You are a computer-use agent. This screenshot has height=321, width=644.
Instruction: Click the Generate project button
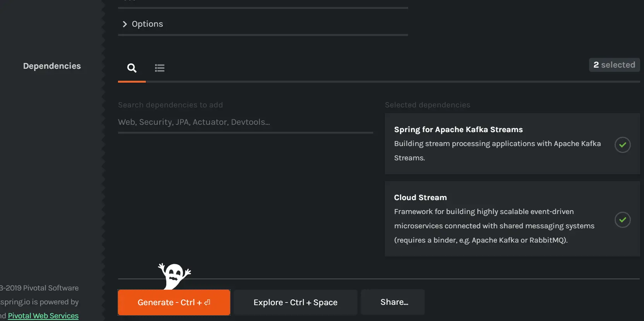(x=174, y=302)
